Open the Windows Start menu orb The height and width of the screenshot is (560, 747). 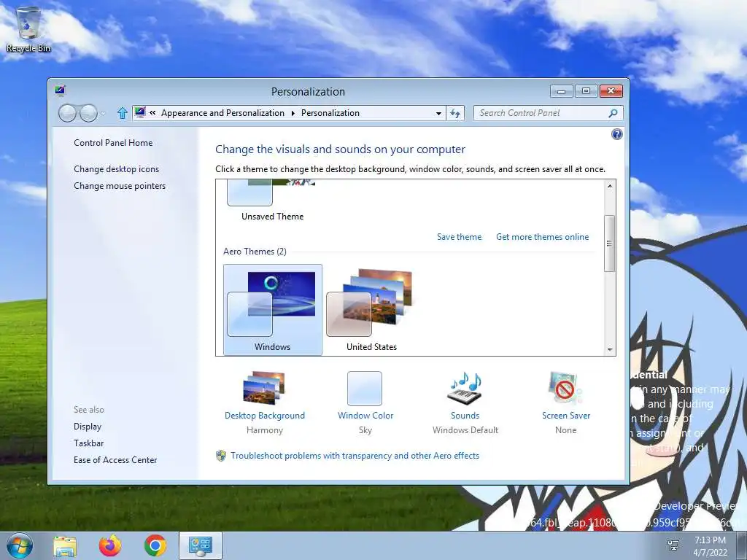20,545
